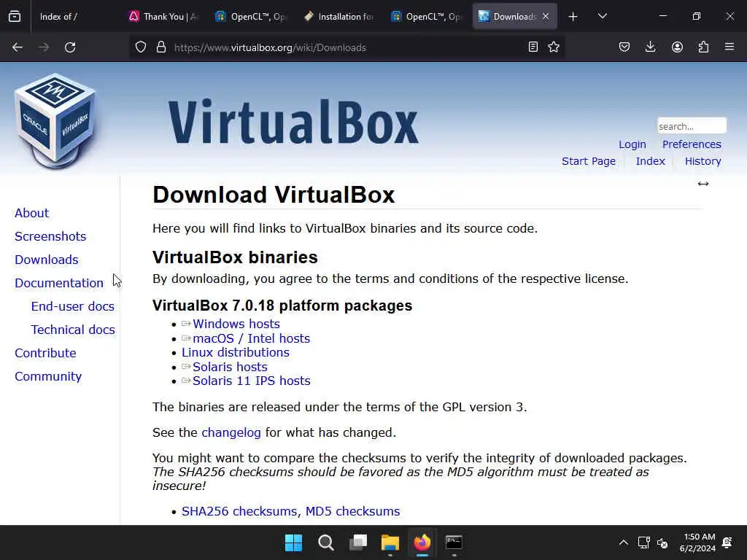Open Task View in taskbar
The height and width of the screenshot is (560, 747).
[357, 542]
